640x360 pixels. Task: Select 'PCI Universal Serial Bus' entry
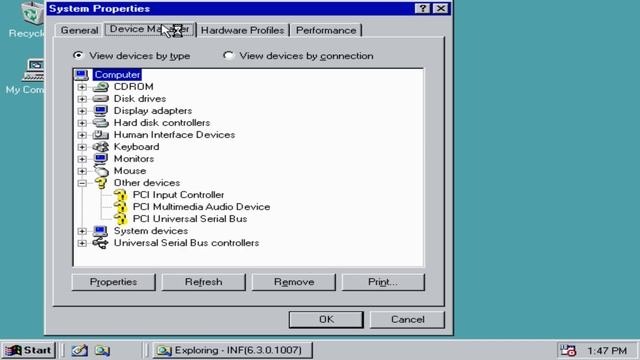coord(190,219)
